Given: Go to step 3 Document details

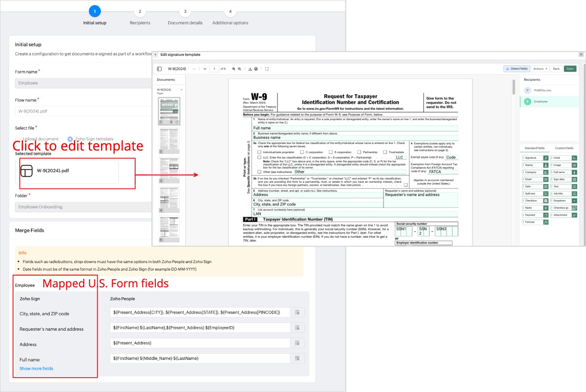Looking at the screenshot, I should 185,12.
